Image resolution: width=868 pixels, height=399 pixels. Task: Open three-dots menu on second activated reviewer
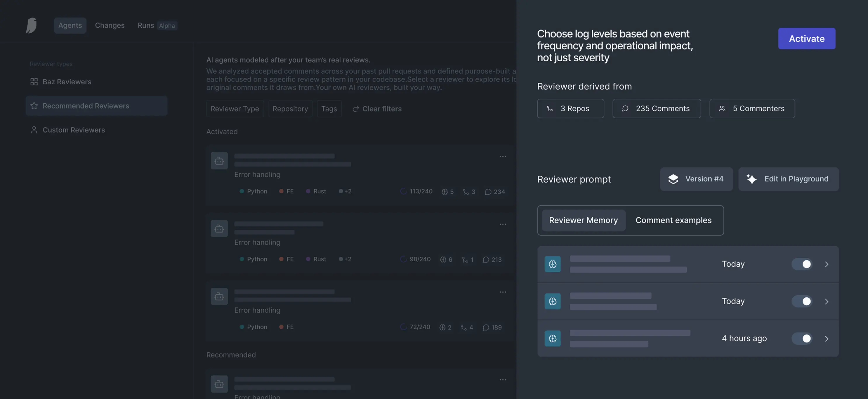[x=503, y=224]
